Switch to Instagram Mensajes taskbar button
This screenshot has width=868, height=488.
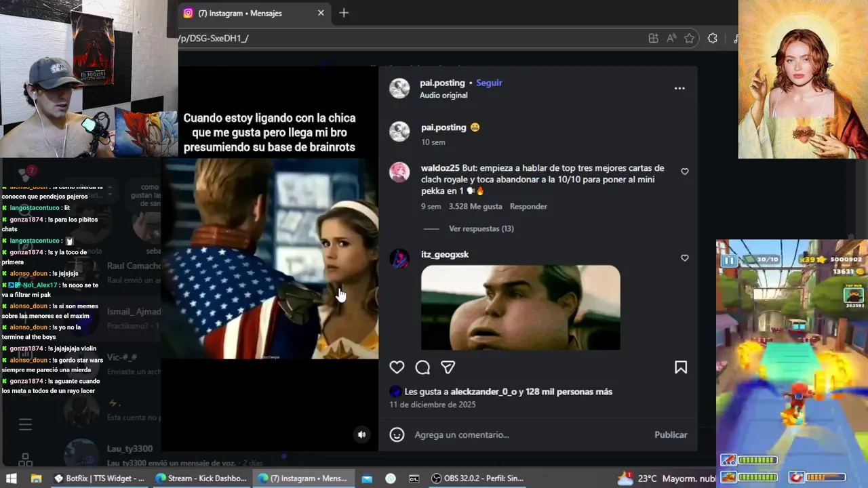[302, 479]
